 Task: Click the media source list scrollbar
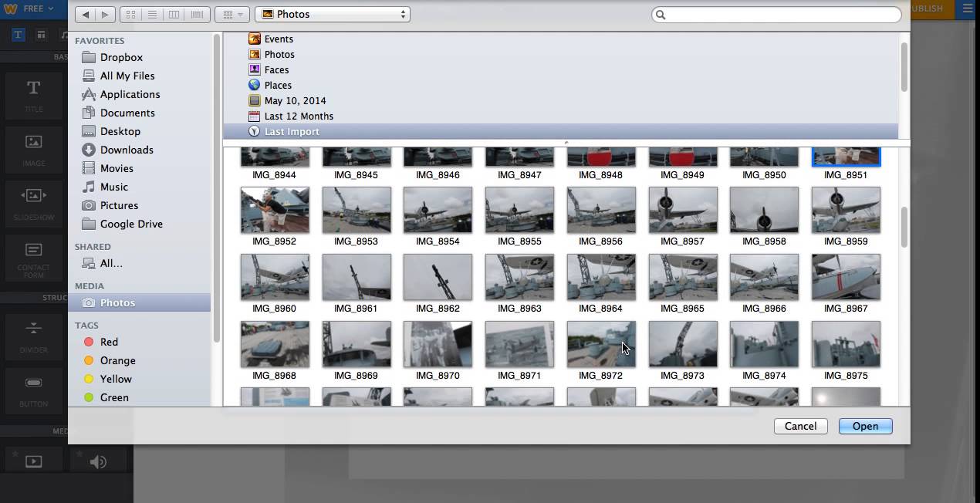pyautogui.click(x=904, y=68)
